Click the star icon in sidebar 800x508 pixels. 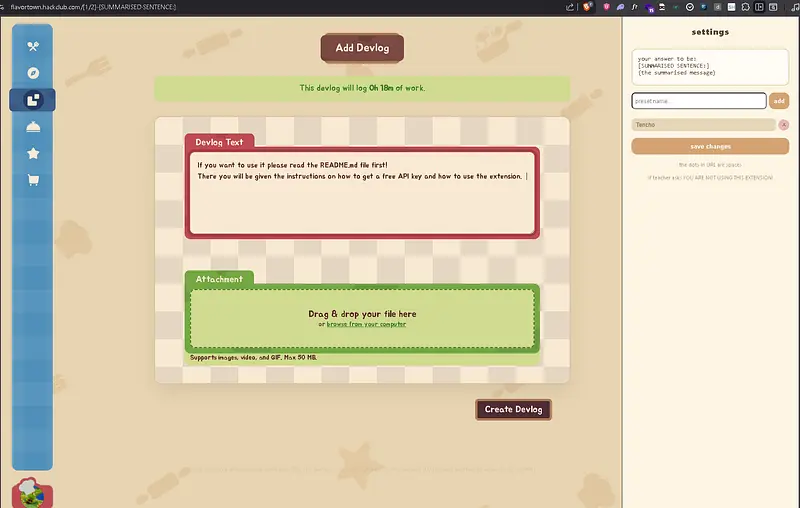33,154
